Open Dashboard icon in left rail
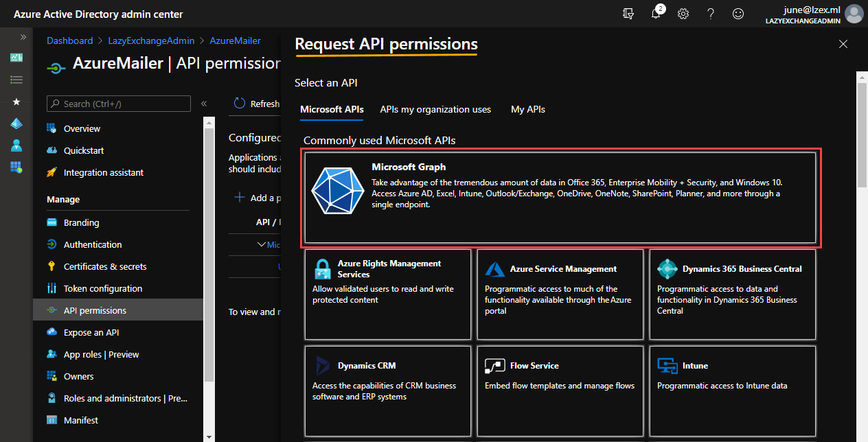 (16, 58)
